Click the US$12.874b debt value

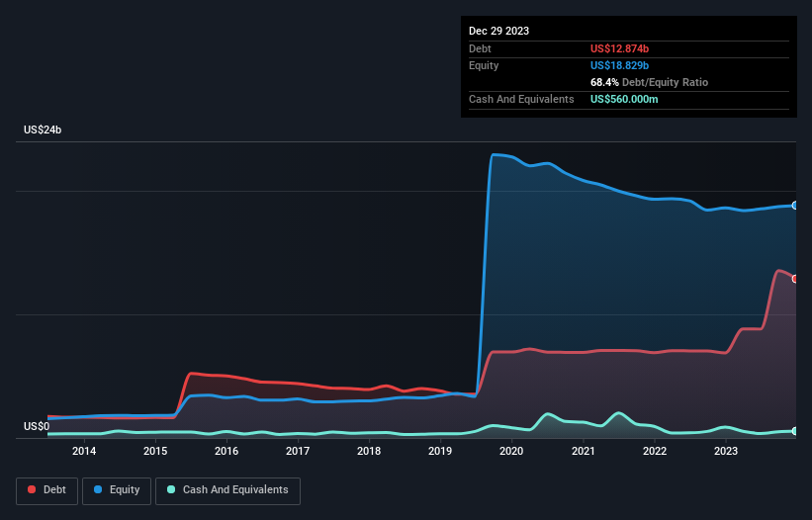coord(619,48)
